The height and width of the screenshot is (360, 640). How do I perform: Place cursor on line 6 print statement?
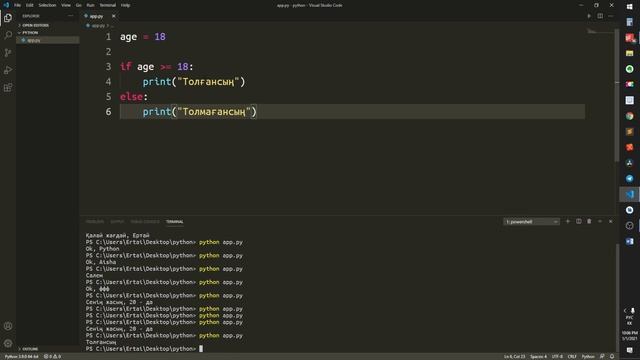click(x=200, y=111)
